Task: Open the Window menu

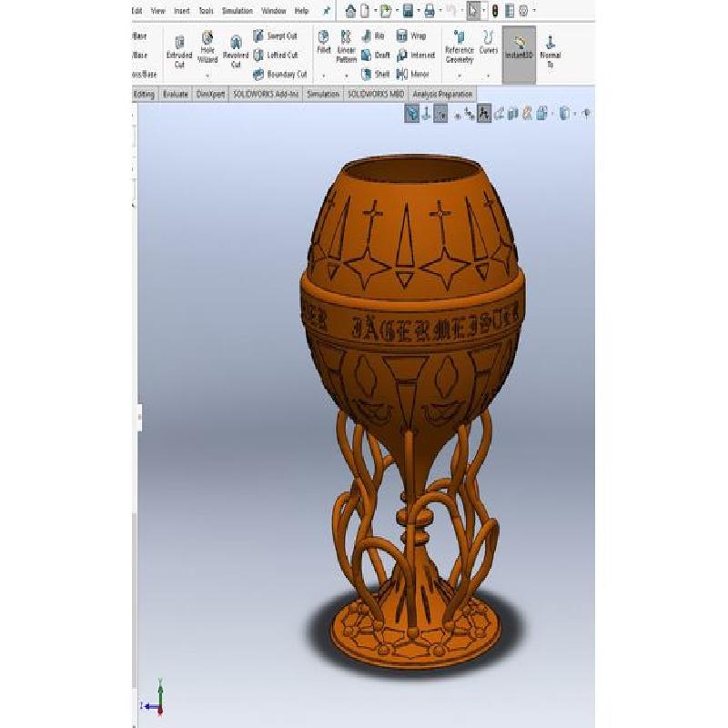Action: coord(274,11)
